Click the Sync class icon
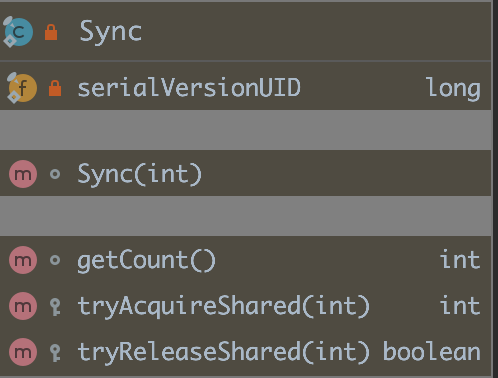 coord(18,32)
